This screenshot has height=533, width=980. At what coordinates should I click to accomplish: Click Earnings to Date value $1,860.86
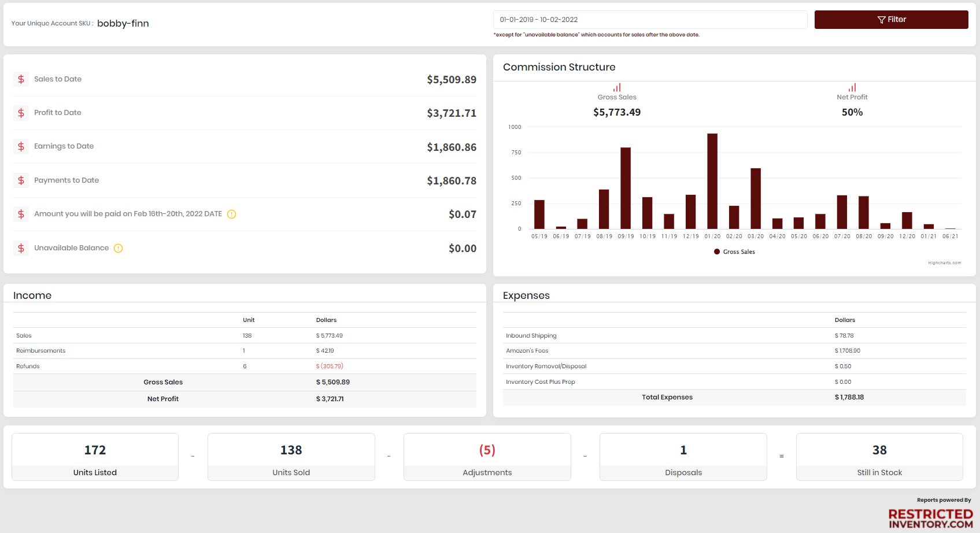pos(452,147)
